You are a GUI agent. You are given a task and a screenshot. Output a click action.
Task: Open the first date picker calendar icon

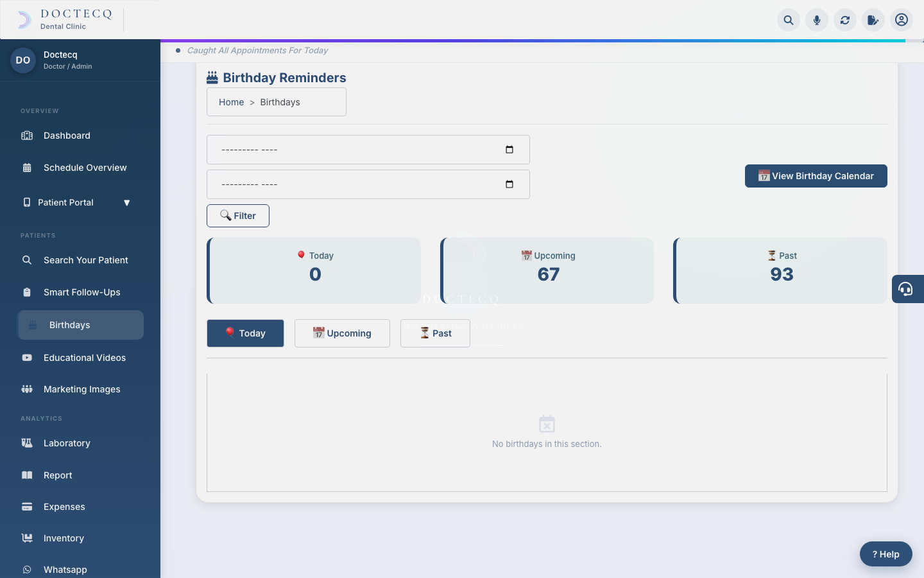(509, 150)
